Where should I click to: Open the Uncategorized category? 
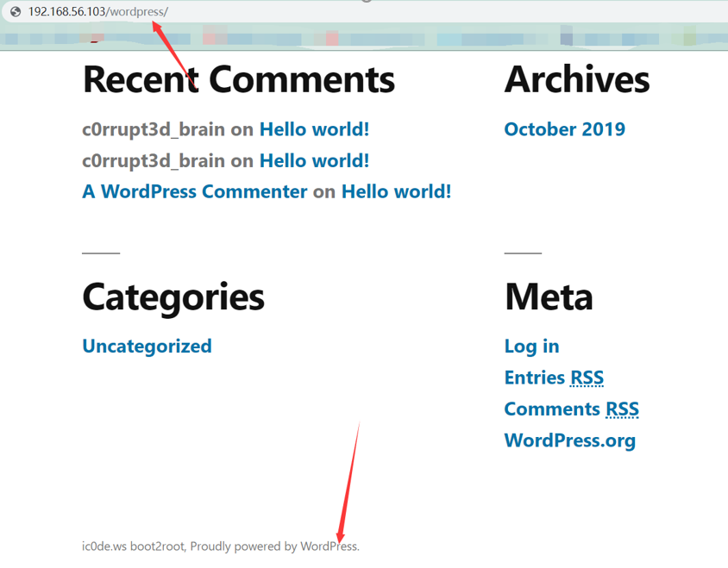click(147, 346)
